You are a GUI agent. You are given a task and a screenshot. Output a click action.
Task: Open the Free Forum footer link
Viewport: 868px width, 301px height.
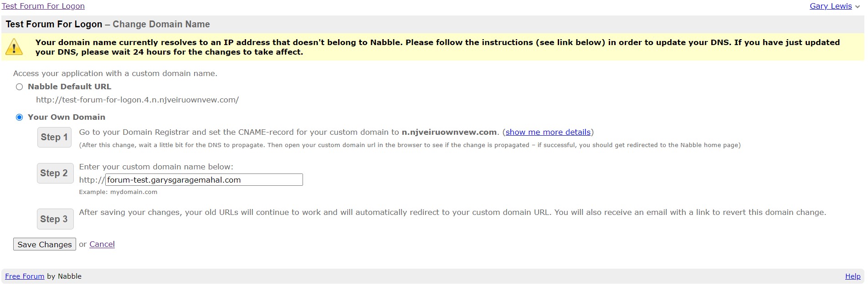25,276
